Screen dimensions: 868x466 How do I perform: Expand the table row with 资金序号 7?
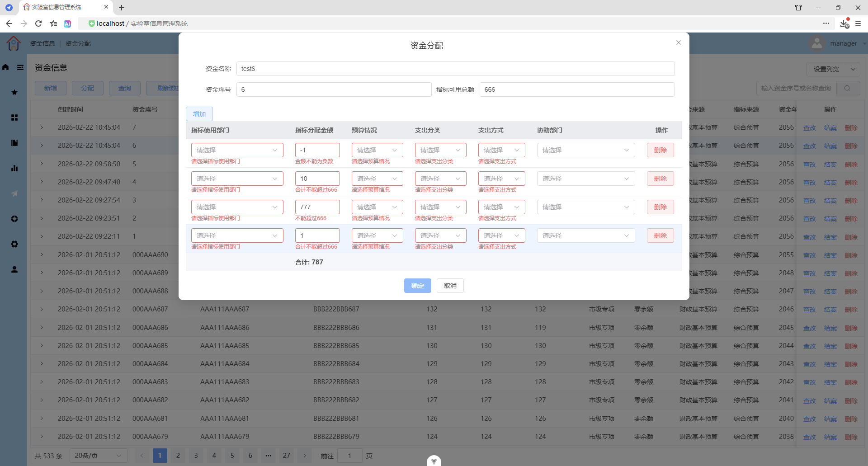point(42,127)
